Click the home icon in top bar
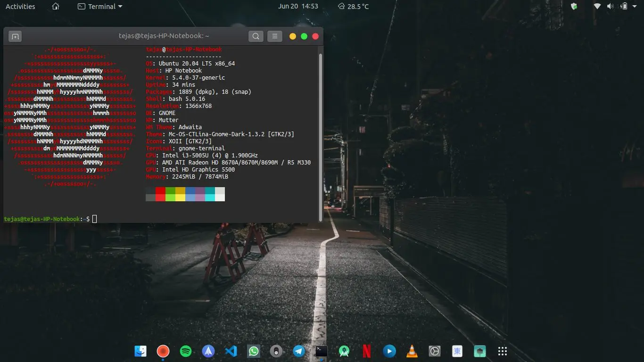The image size is (644, 362). coord(56,7)
